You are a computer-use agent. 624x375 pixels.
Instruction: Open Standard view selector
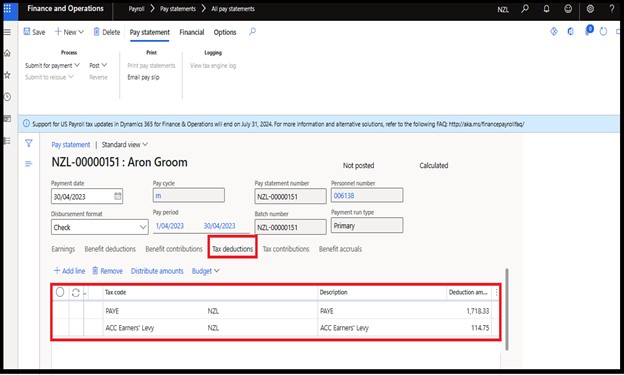(125, 145)
